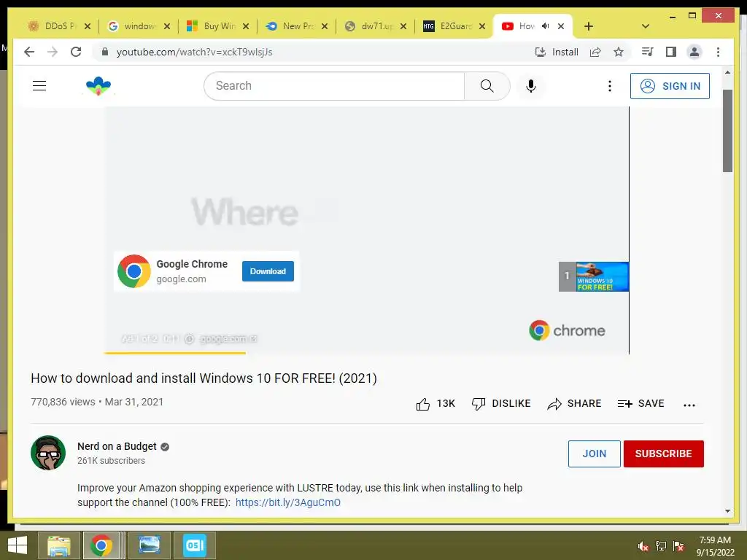Click JOIN channel membership button
Image resolution: width=747 pixels, height=560 pixels.
click(x=594, y=454)
